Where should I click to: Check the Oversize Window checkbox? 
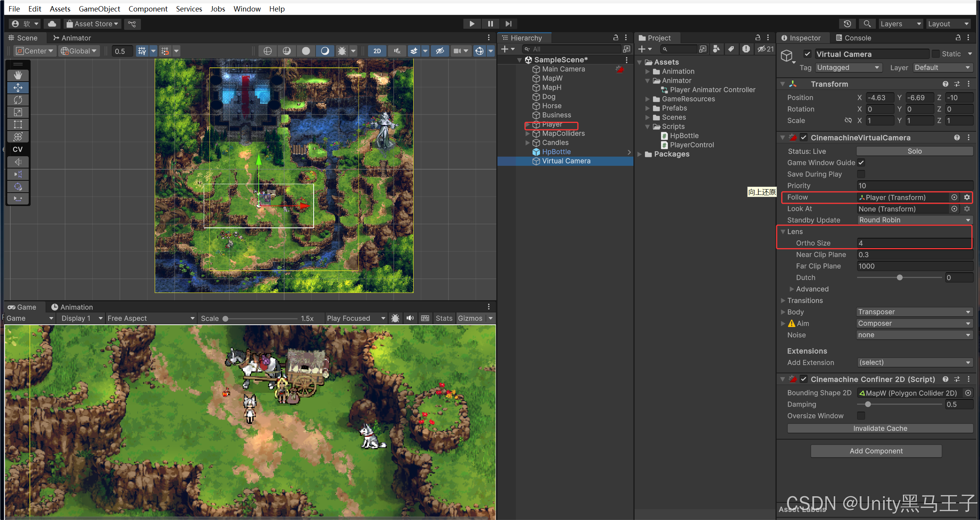(861, 416)
